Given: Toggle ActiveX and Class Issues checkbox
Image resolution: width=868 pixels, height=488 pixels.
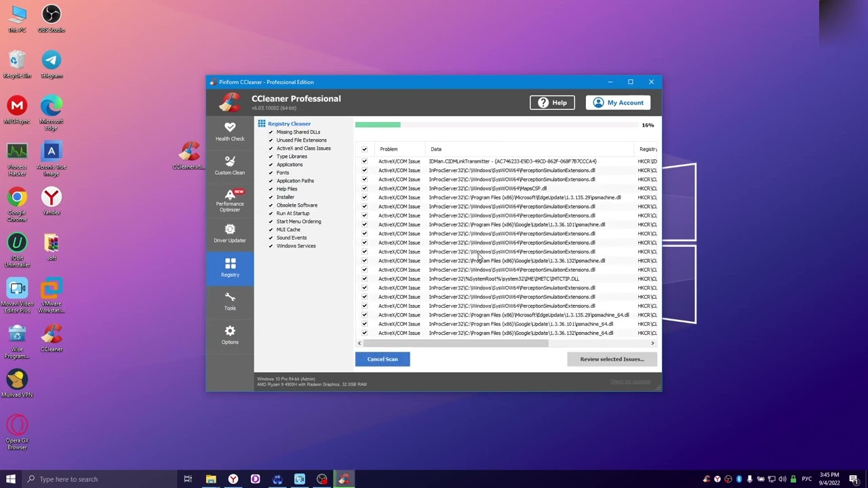Looking at the screenshot, I should click(271, 148).
